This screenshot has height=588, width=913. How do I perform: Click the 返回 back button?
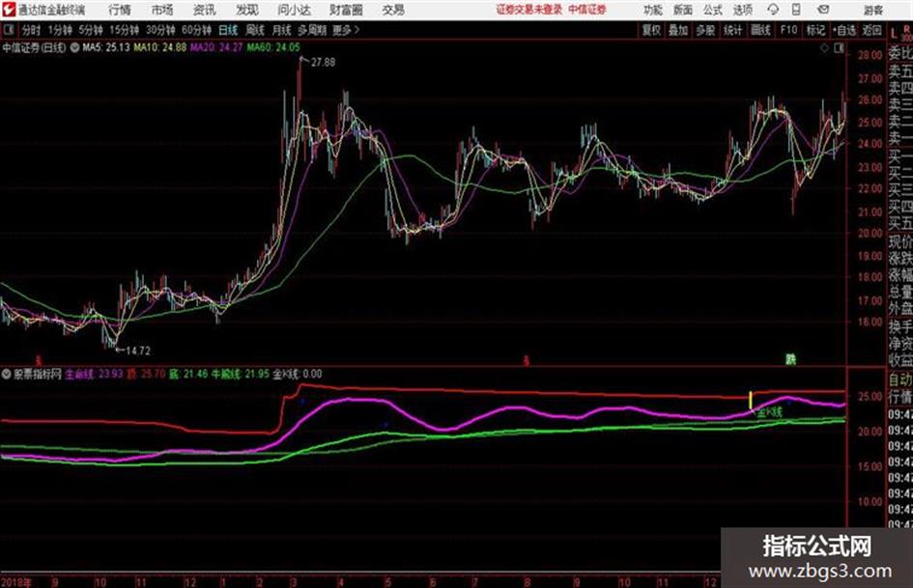pos(872,30)
